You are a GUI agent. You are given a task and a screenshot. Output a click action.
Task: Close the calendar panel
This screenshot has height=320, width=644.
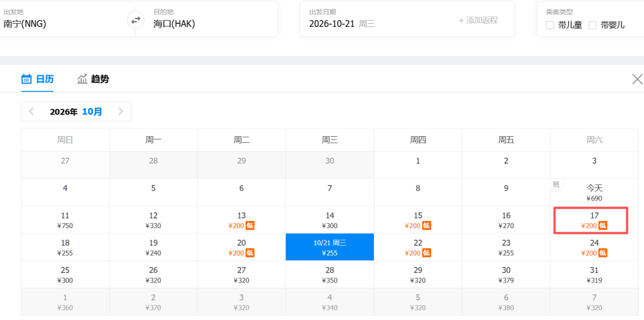coord(637,79)
